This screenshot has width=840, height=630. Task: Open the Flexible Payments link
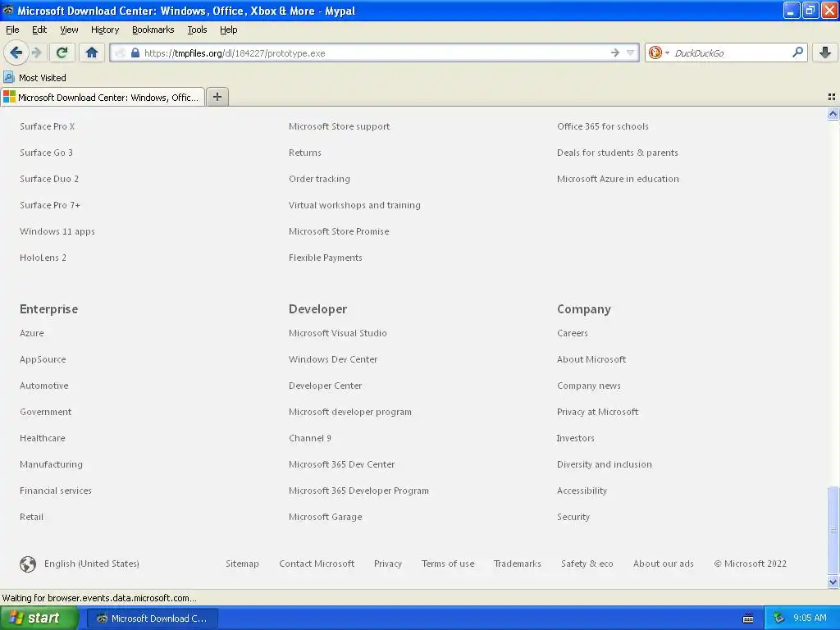click(x=325, y=258)
